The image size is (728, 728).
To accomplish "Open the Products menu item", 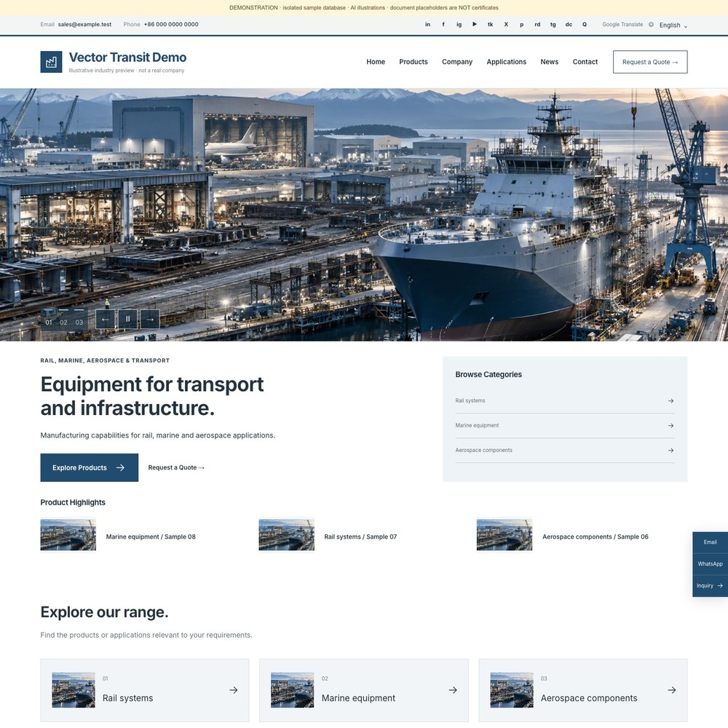I will point(414,62).
